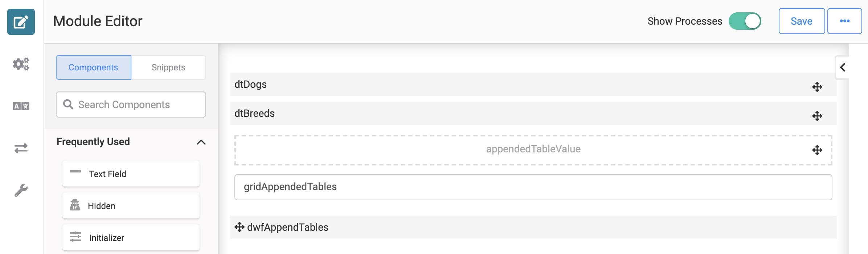Image resolution: width=868 pixels, height=254 pixels.
Task: Save the module
Action: [802, 21]
